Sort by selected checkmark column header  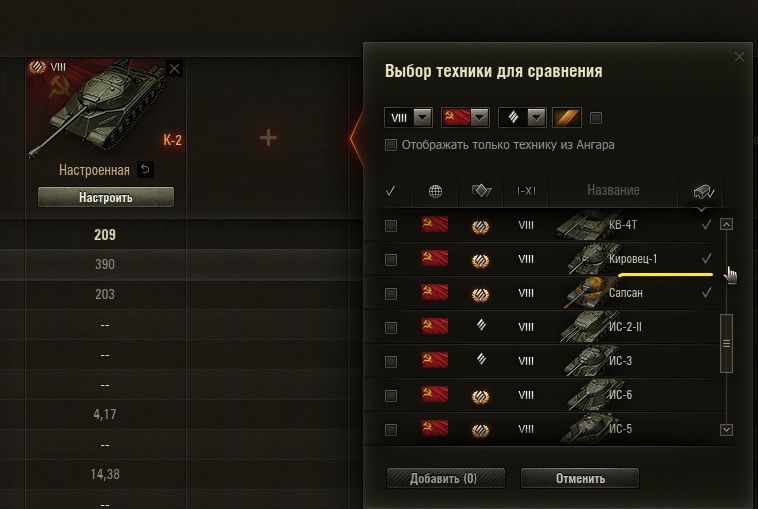pyautogui.click(x=391, y=191)
